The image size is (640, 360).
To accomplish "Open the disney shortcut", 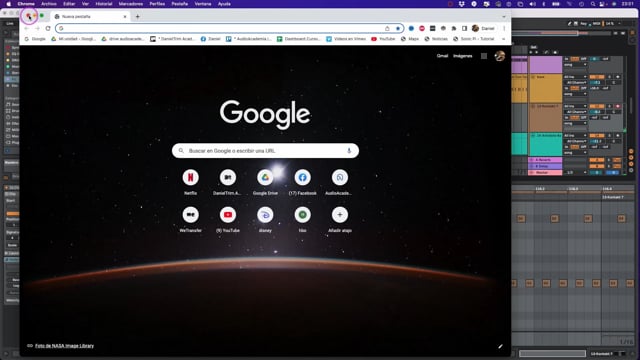I will (265, 215).
